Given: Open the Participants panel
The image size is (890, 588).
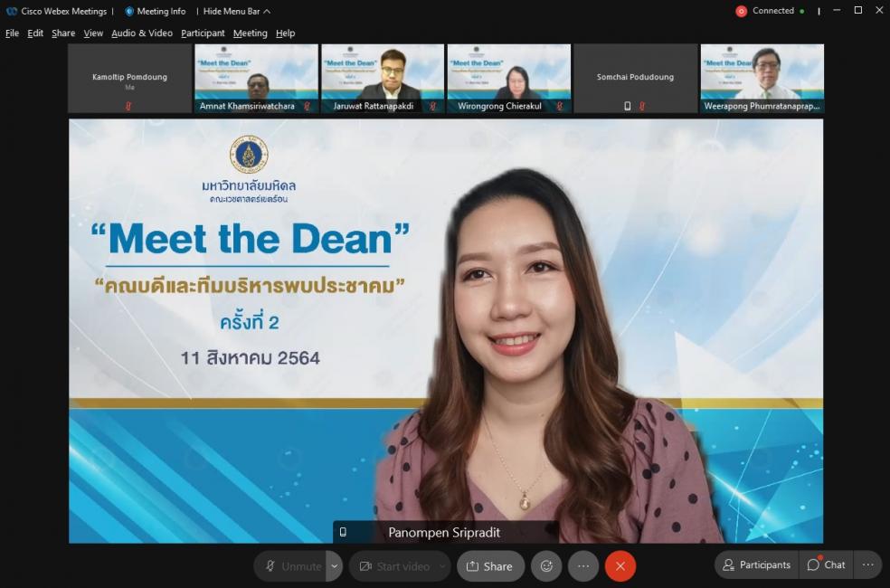Looking at the screenshot, I should coord(756,565).
